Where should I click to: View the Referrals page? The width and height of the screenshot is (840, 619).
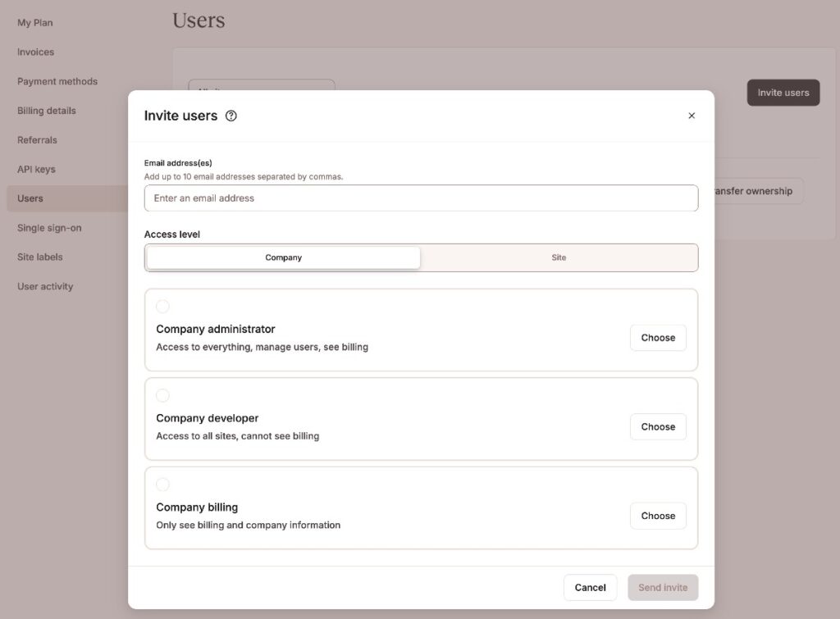point(37,139)
